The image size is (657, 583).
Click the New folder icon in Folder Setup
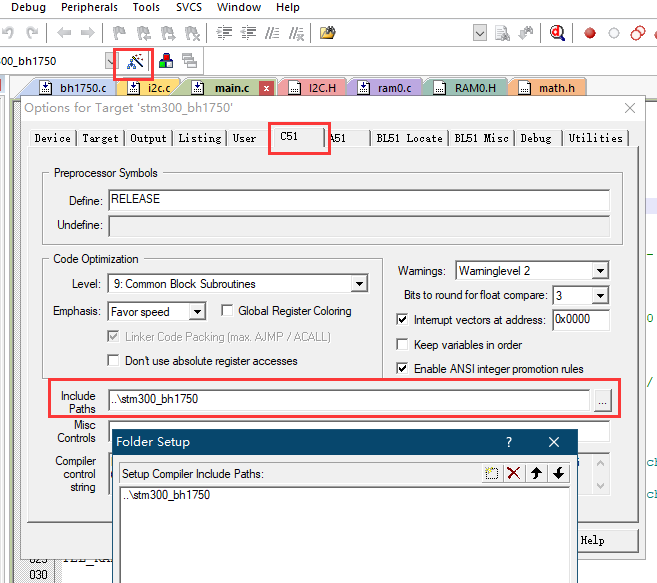tap(491, 474)
